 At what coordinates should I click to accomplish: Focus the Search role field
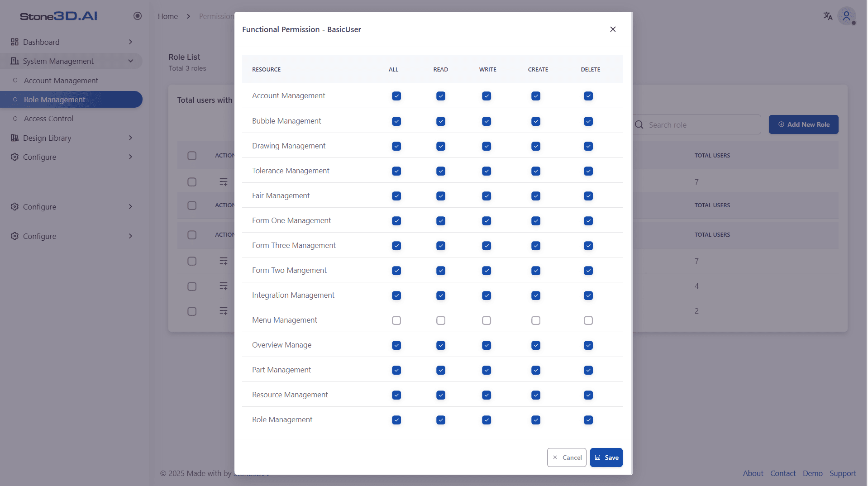(697, 124)
